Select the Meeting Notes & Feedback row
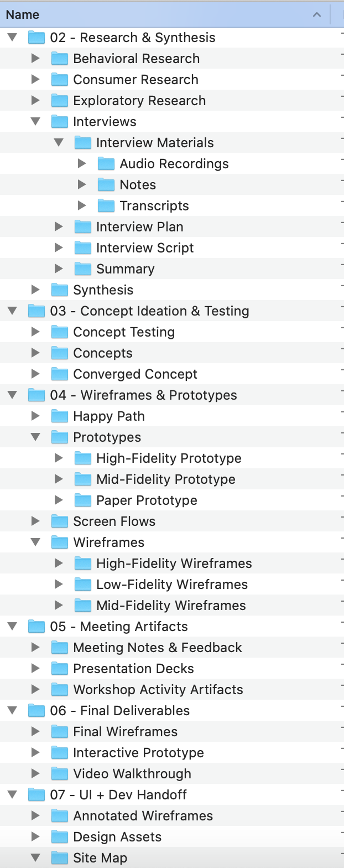 click(172, 648)
